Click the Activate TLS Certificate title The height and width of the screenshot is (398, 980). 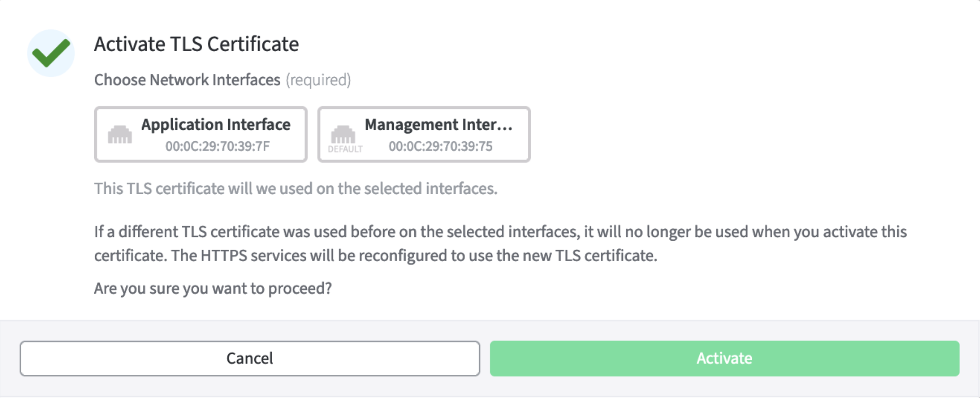click(196, 44)
